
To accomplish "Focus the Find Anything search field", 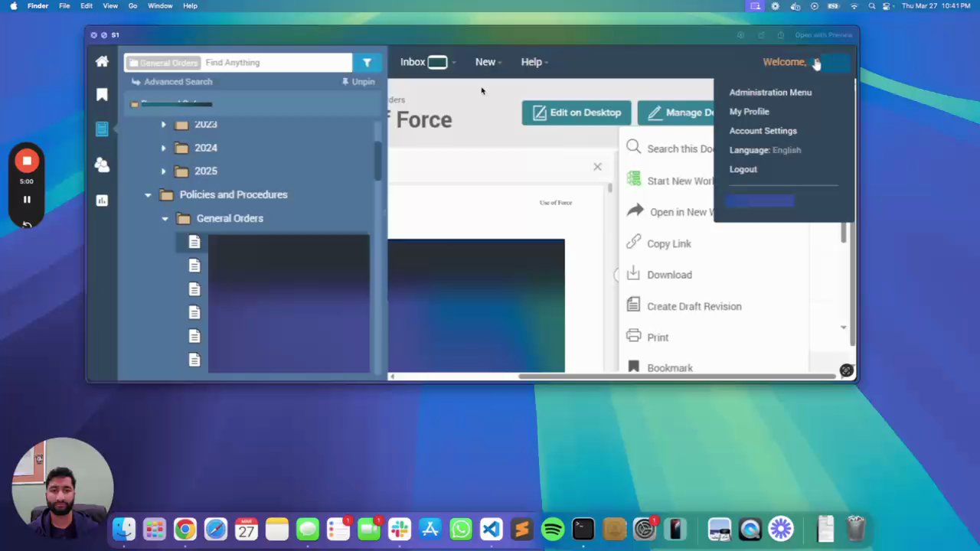I will pos(276,63).
